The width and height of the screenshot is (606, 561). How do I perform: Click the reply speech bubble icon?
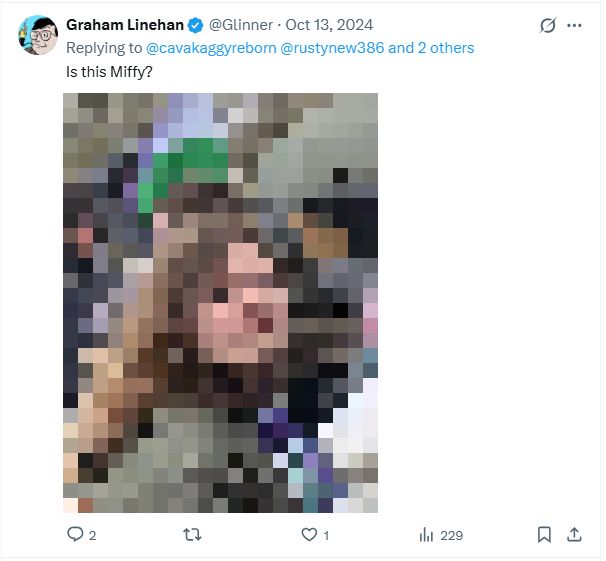(74, 535)
